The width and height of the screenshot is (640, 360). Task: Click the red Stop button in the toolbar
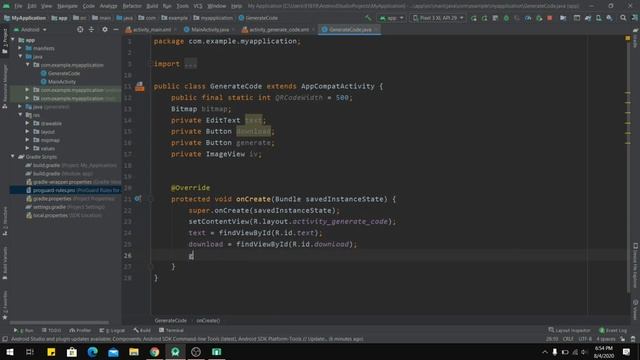549,18
